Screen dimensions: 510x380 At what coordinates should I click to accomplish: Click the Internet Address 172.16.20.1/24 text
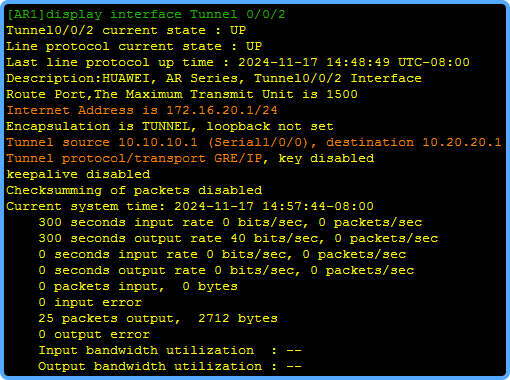coord(142,110)
